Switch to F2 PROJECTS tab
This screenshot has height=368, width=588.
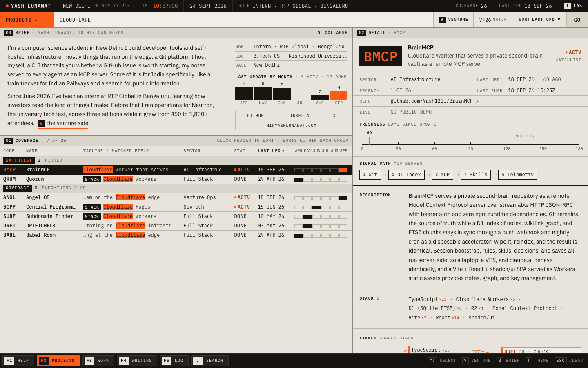pyautogui.click(x=58, y=361)
